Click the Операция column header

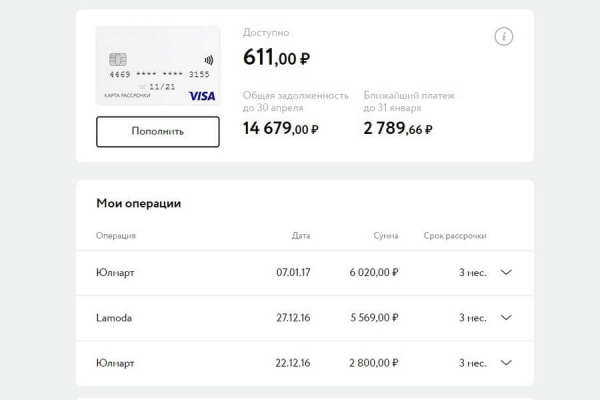coord(116,235)
